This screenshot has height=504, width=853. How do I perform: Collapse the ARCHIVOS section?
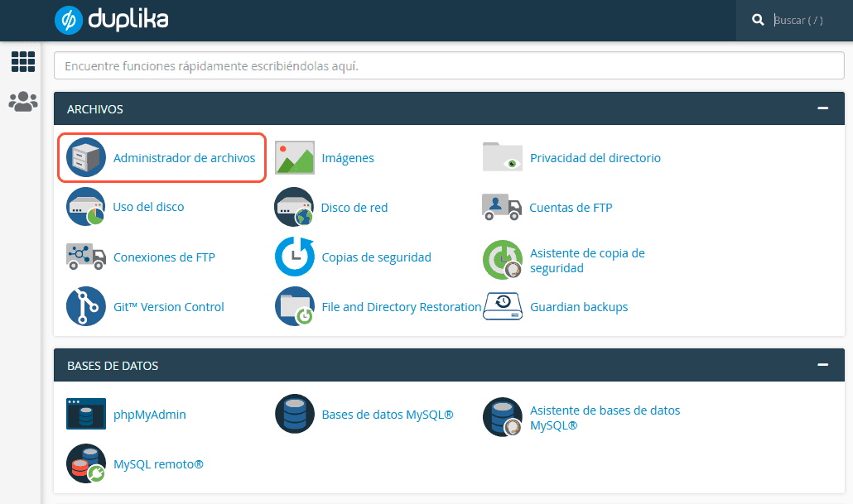822,108
